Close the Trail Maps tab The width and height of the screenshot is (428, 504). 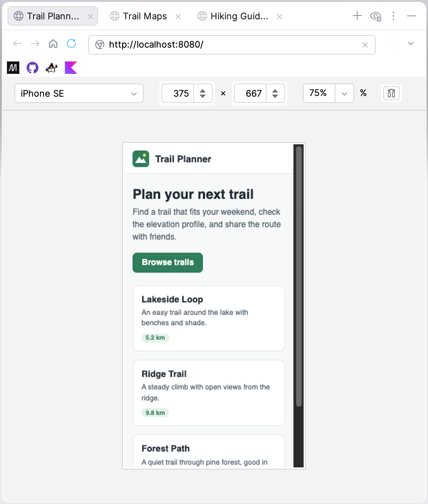tap(178, 17)
